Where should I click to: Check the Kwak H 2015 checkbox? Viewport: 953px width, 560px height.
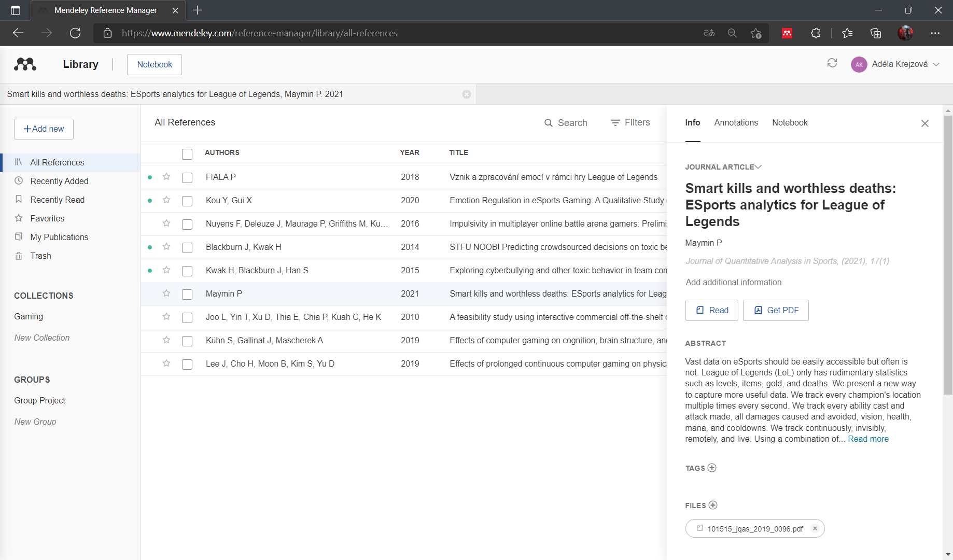pos(187,271)
